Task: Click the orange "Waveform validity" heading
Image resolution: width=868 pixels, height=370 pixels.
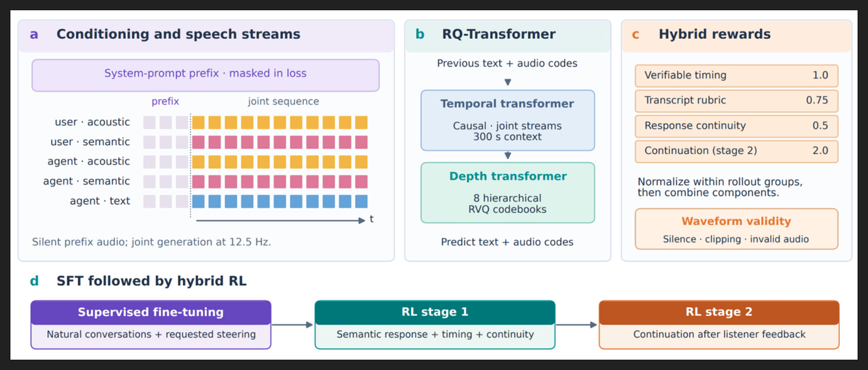Action: [736, 221]
